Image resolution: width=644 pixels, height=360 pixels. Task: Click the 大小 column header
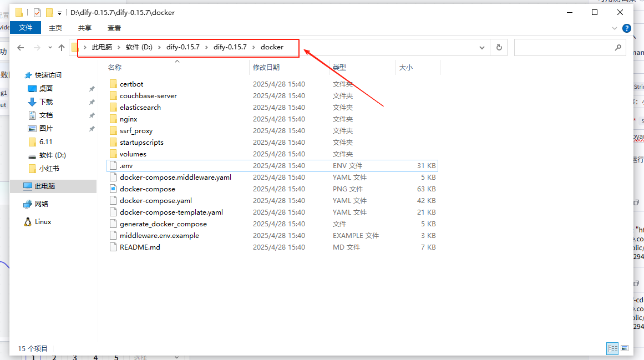coord(405,67)
